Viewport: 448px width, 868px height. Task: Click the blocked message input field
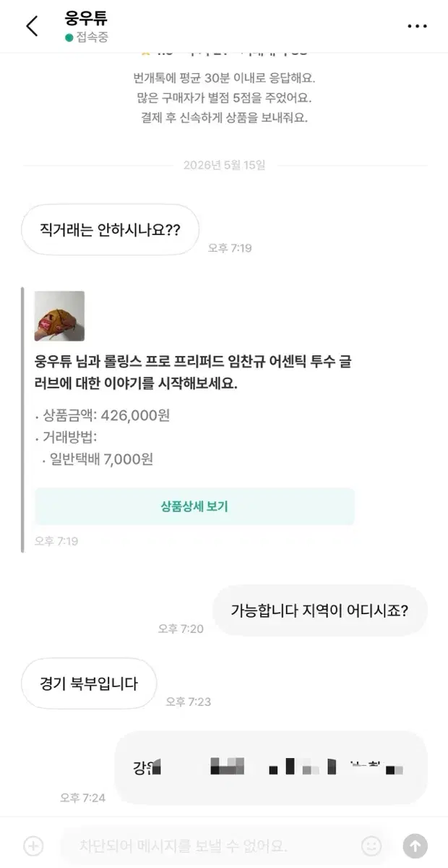[x=209, y=845]
